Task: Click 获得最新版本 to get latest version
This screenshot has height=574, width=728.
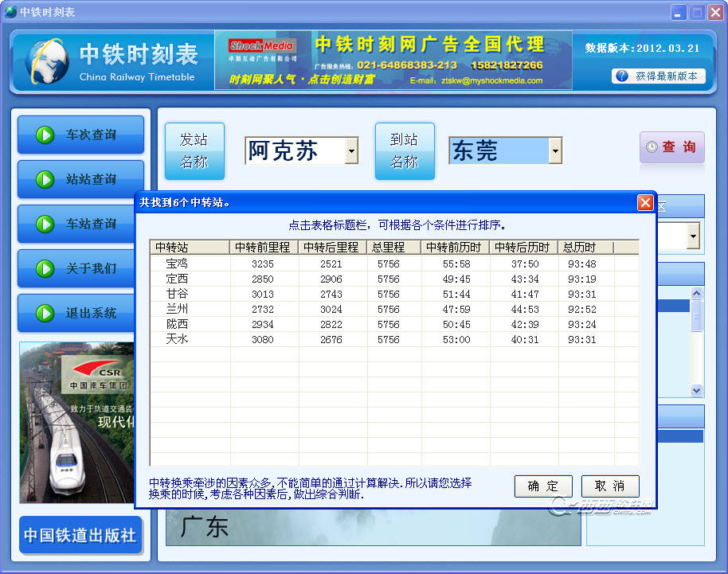Action: [x=659, y=76]
